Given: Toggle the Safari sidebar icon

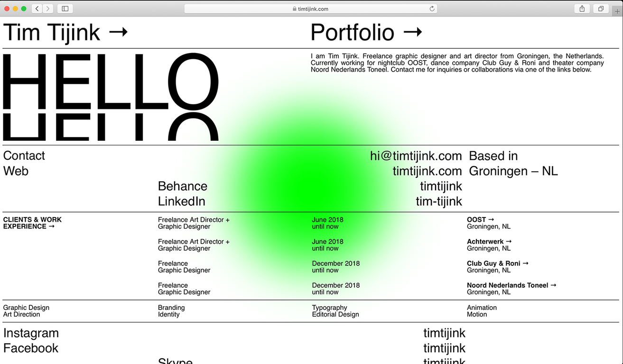Looking at the screenshot, I should point(65,9).
